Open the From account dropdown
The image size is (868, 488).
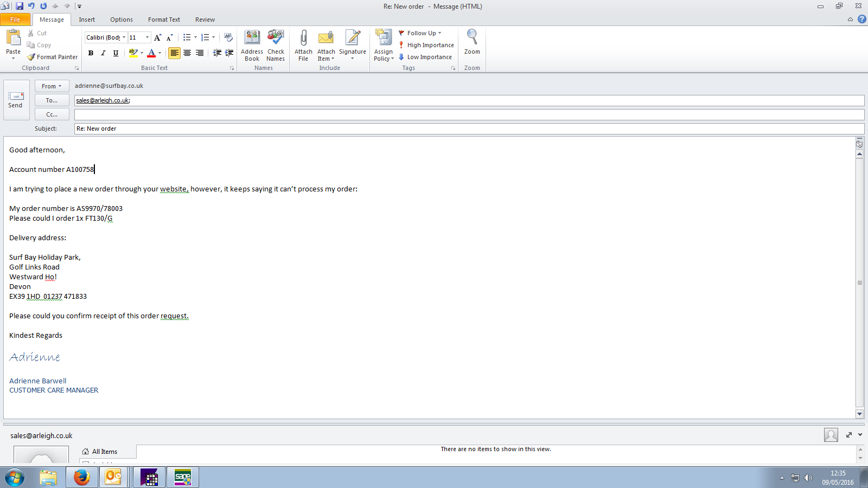pyautogui.click(x=52, y=86)
